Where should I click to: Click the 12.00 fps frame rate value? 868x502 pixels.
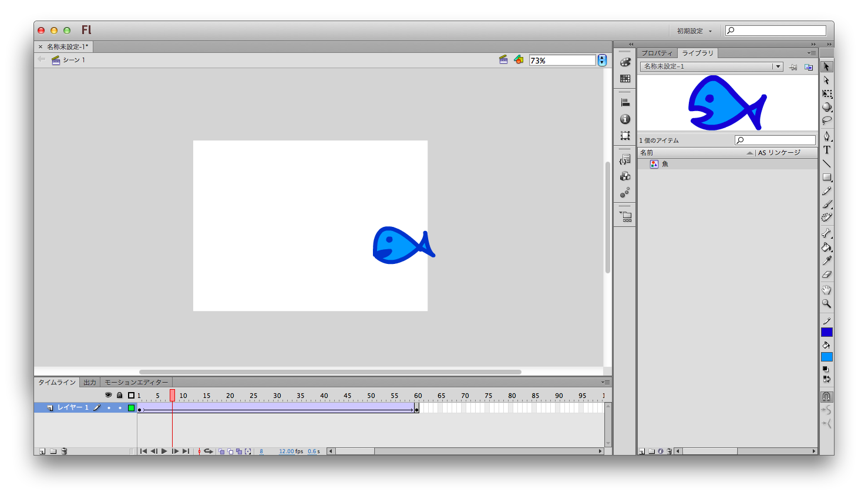[286, 451]
